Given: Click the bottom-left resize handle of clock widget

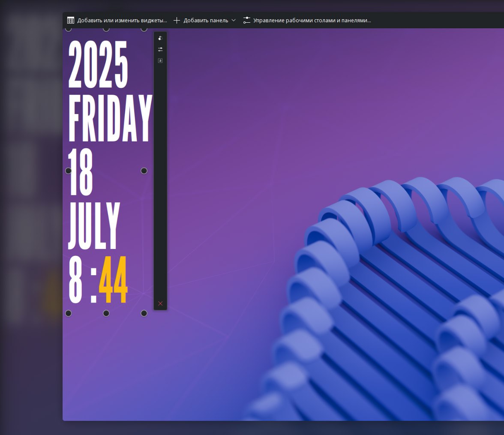Looking at the screenshot, I should [69, 313].
